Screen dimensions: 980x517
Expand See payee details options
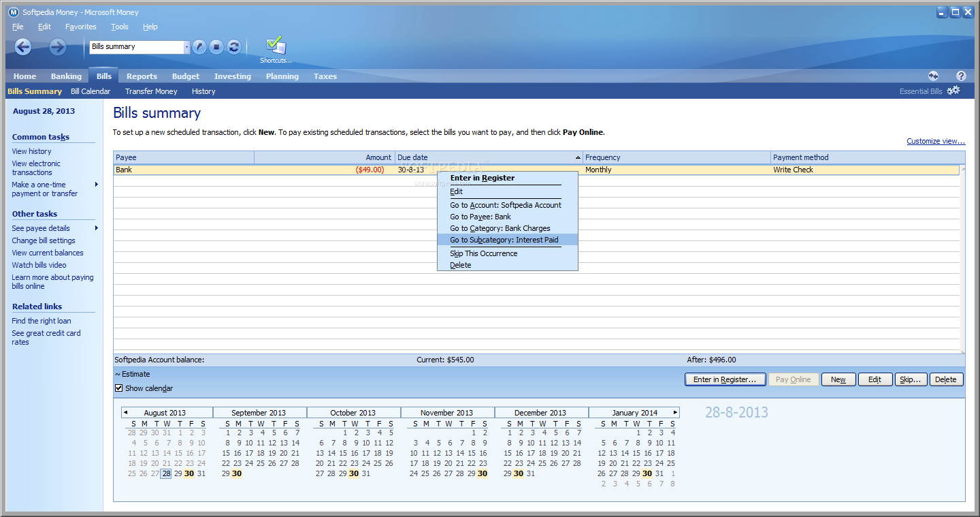(x=97, y=228)
